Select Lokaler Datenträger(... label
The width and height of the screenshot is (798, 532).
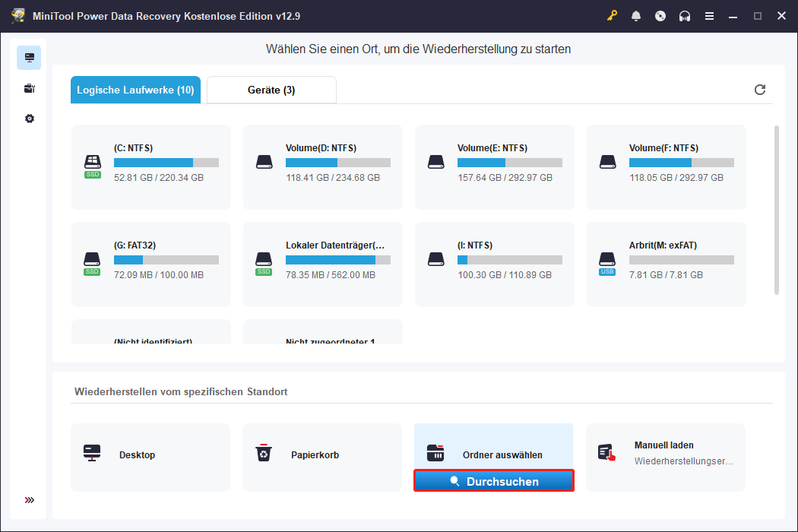tap(335, 245)
